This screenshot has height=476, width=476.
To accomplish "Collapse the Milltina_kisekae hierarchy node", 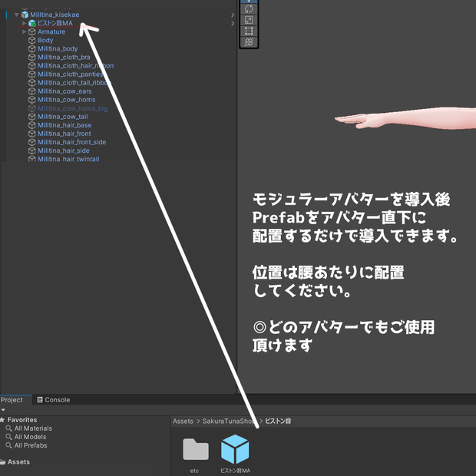I will 17,15.
